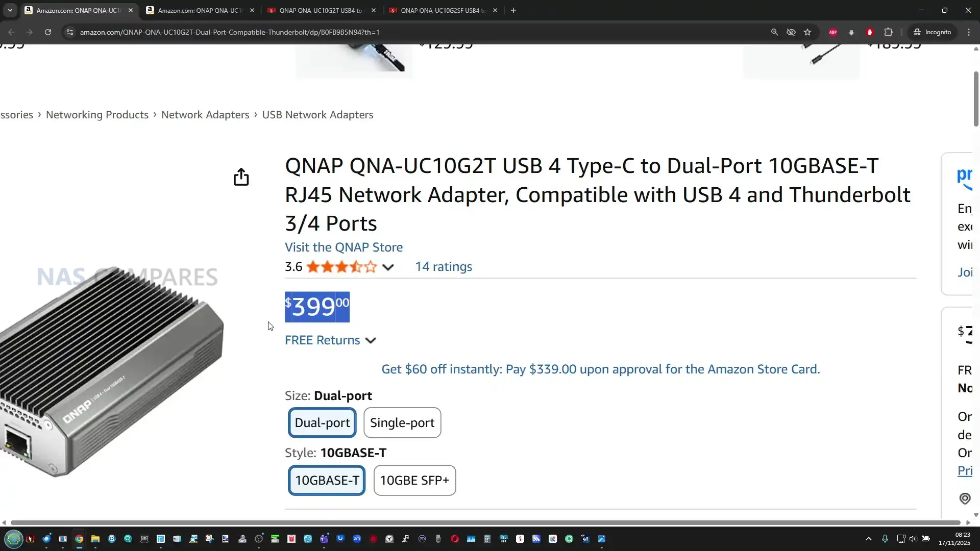Image resolution: width=980 pixels, height=551 pixels.
Task: Bookmark this page with the star icon
Action: coord(807,32)
